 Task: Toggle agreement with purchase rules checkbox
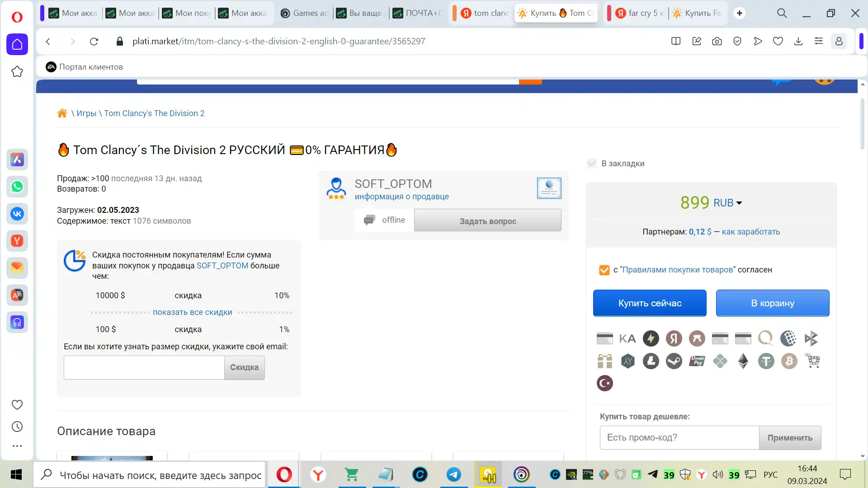click(x=604, y=270)
